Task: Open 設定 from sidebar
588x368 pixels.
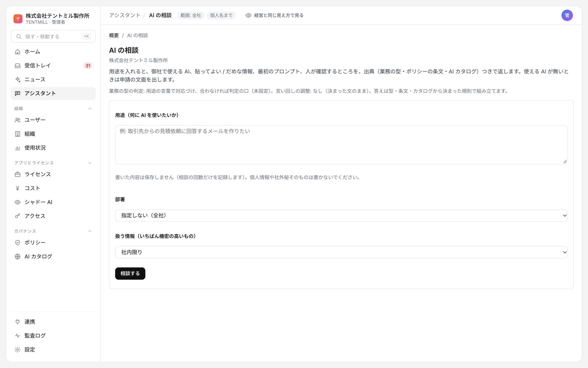Action: pyautogui.click(x=53, y=350)
